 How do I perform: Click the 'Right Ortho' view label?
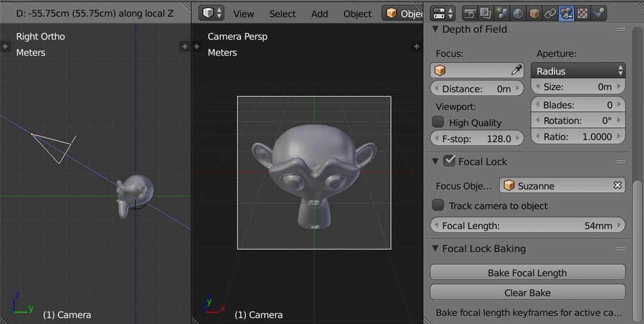40,36
